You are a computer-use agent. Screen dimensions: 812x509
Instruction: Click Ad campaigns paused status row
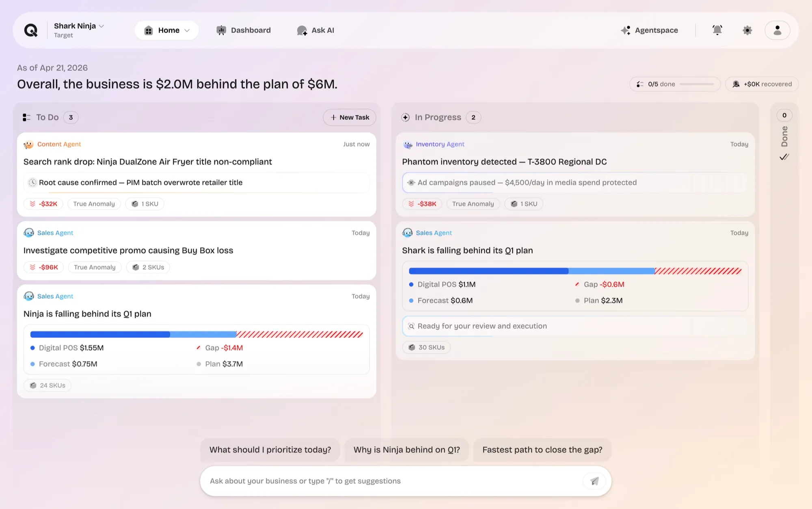pos(575,183)
